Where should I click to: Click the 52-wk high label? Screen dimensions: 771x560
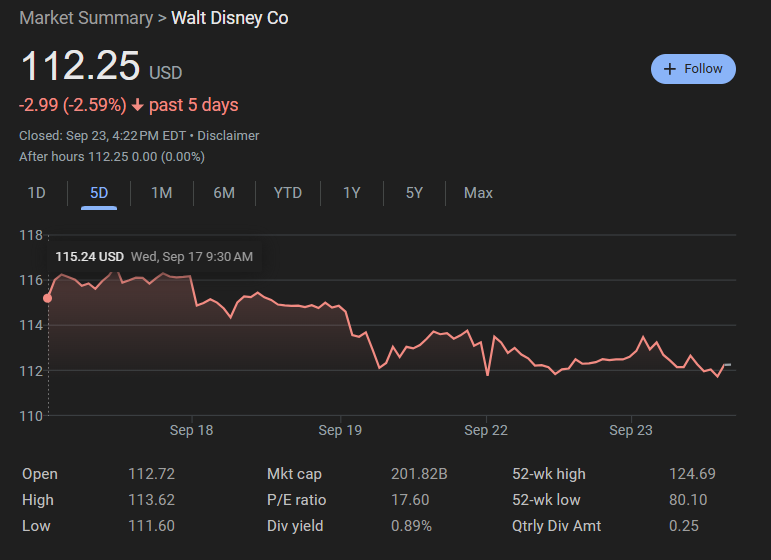(x=549, y=474)
